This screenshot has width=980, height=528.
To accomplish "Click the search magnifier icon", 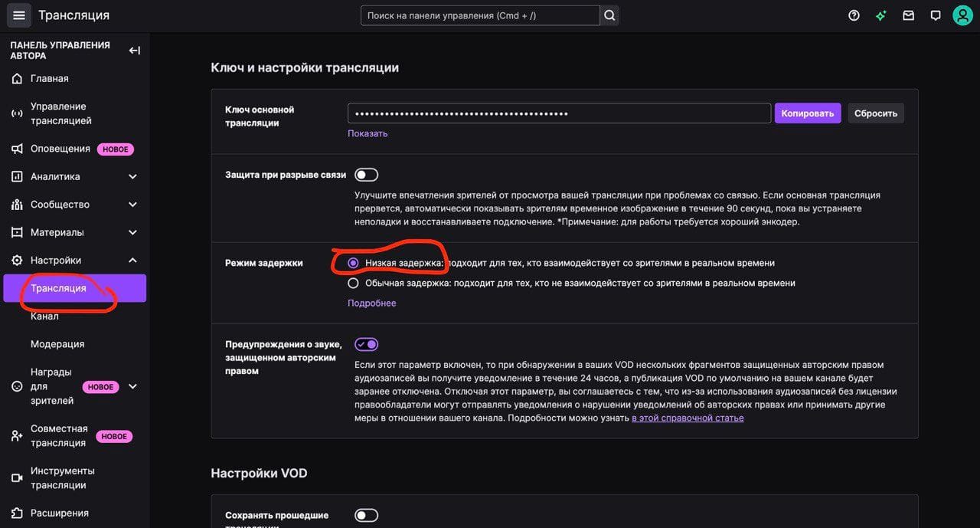I will click(609, 15).
